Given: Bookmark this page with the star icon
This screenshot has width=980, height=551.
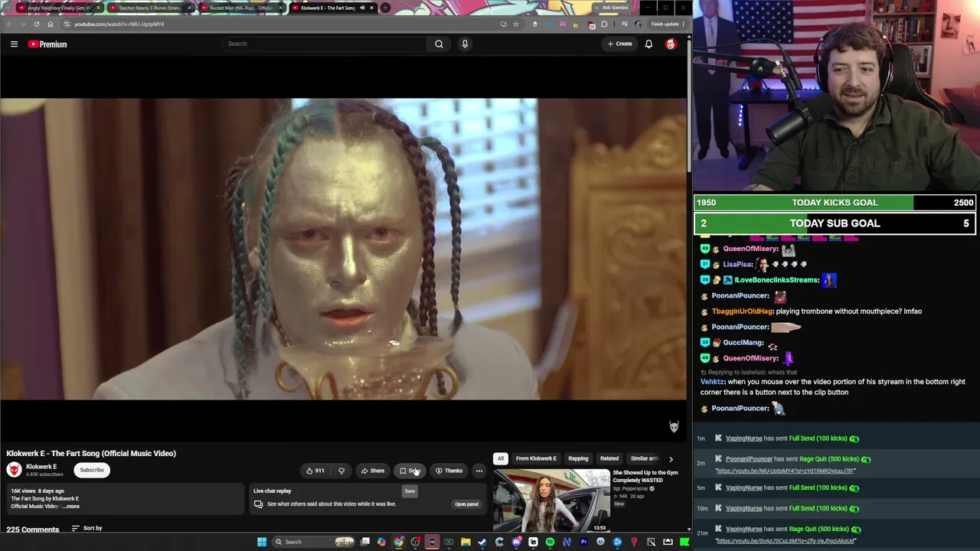Looking at the screenshot, I should coord(516,24).
